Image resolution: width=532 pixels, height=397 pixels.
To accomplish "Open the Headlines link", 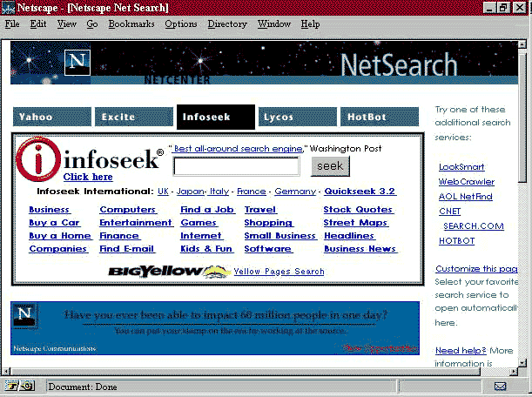I will pos(349,236).
